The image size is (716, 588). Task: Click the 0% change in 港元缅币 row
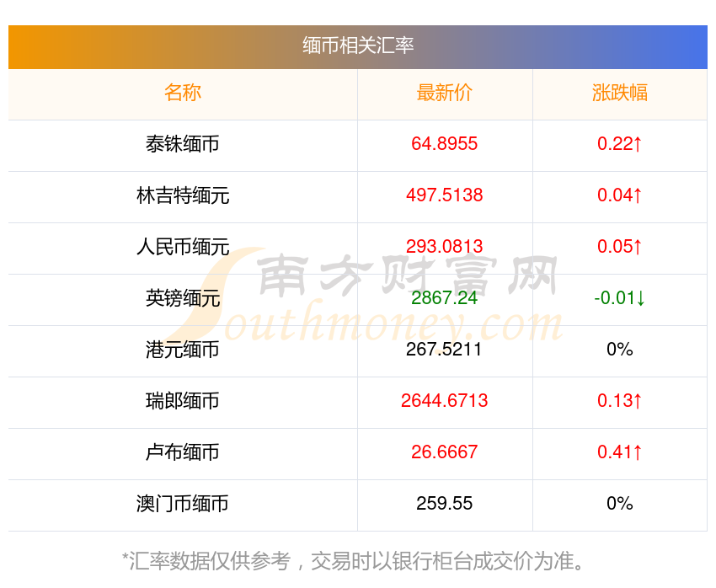[620, 350]
